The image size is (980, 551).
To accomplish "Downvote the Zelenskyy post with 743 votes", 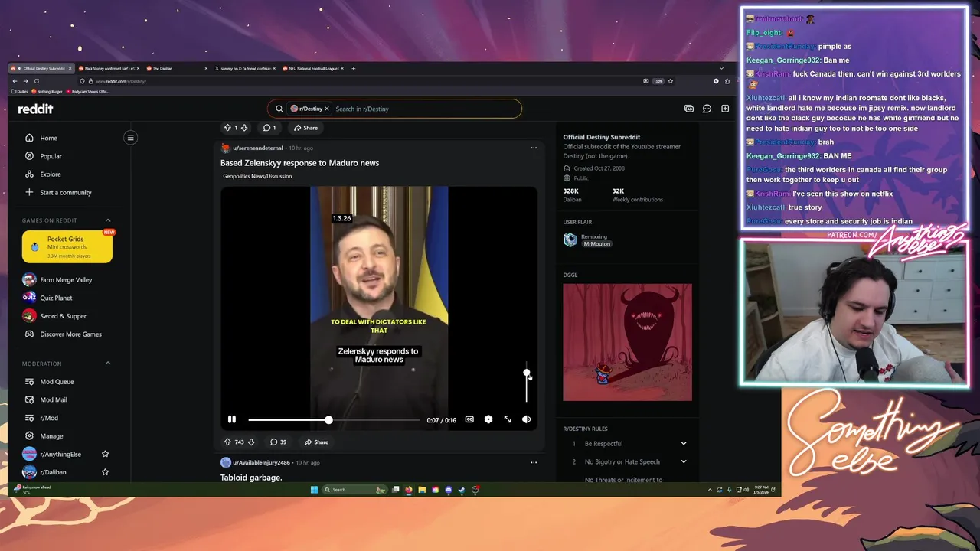I will coord(251,442).
